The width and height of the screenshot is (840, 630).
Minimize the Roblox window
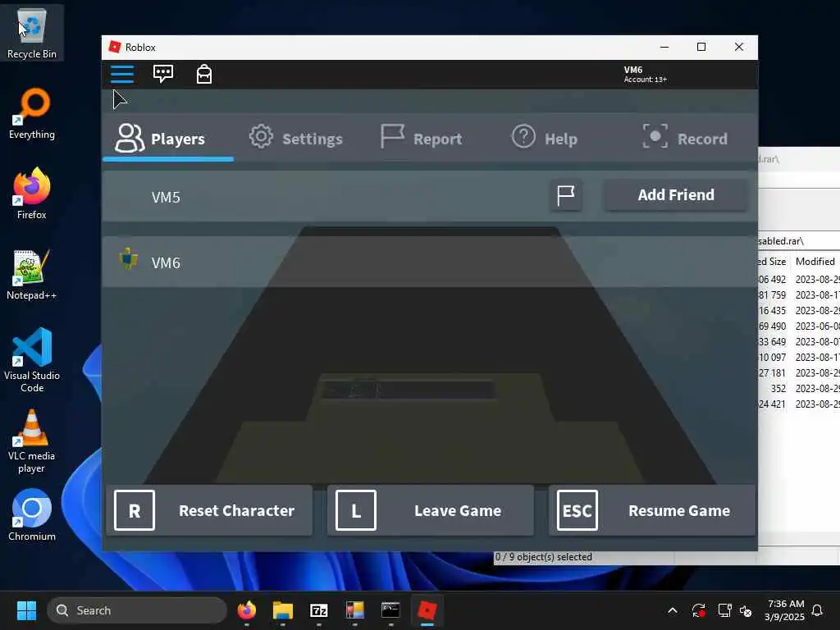664,47
